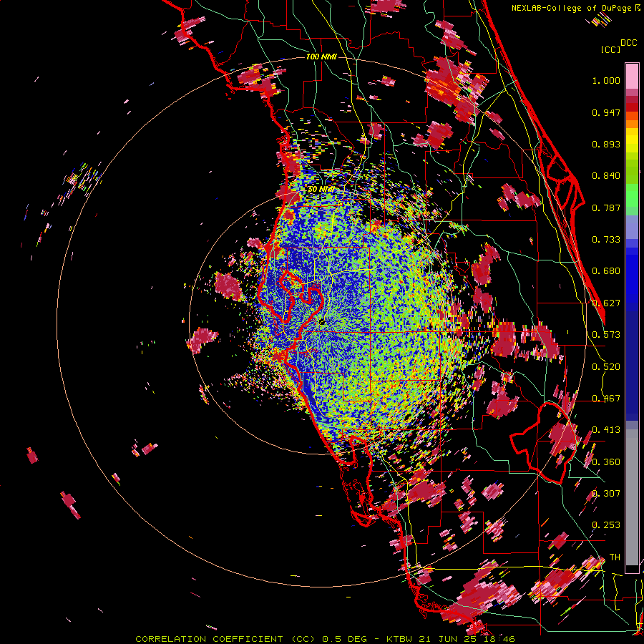The width and height of the screenshot is (644, 644).
Task: Click the 18:46 timestamp in caption
Action: tap(499, 639)
